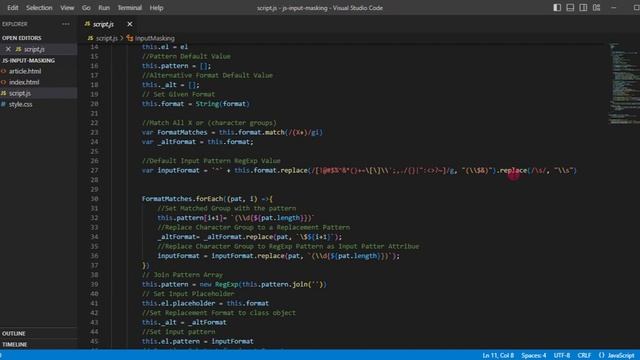This screenshot has height=360, width=640.
Task: Click the minimap code overview
Action: click(624, 84)
